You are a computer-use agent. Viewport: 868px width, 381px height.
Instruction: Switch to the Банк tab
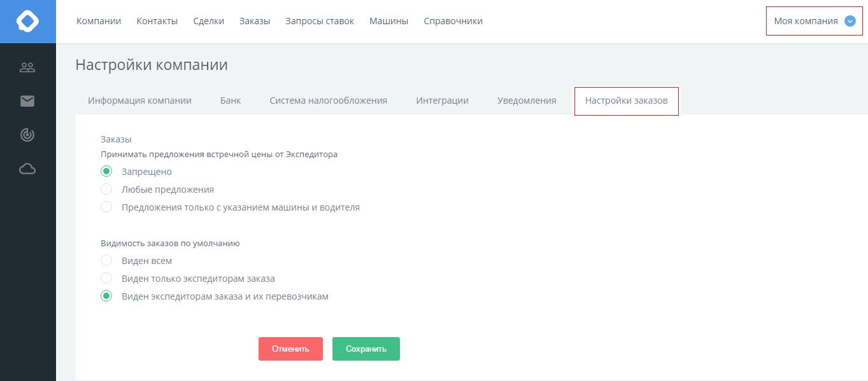231,100
